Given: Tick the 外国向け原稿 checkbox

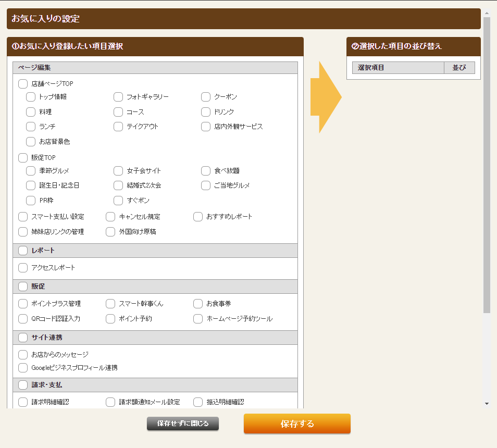Looking at the screenshot, I should (110, 232).
